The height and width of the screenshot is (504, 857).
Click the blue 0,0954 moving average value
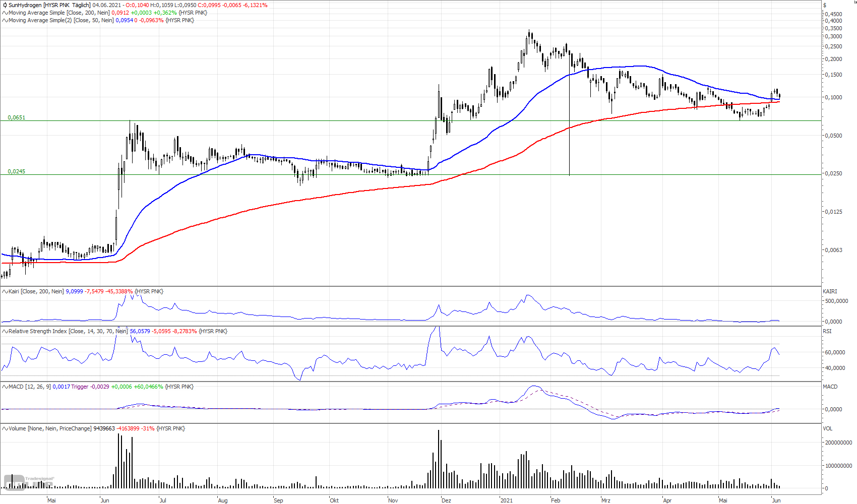[125, 20]
